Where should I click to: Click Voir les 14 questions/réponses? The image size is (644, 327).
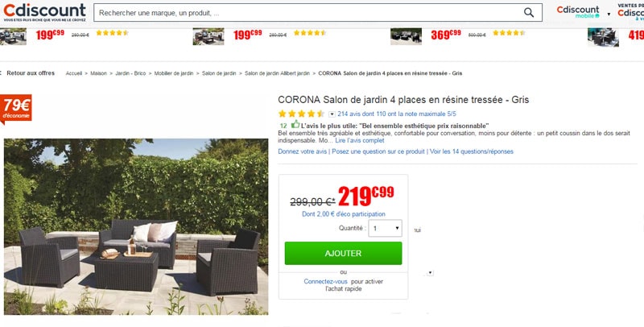click(x=472, y=151)
